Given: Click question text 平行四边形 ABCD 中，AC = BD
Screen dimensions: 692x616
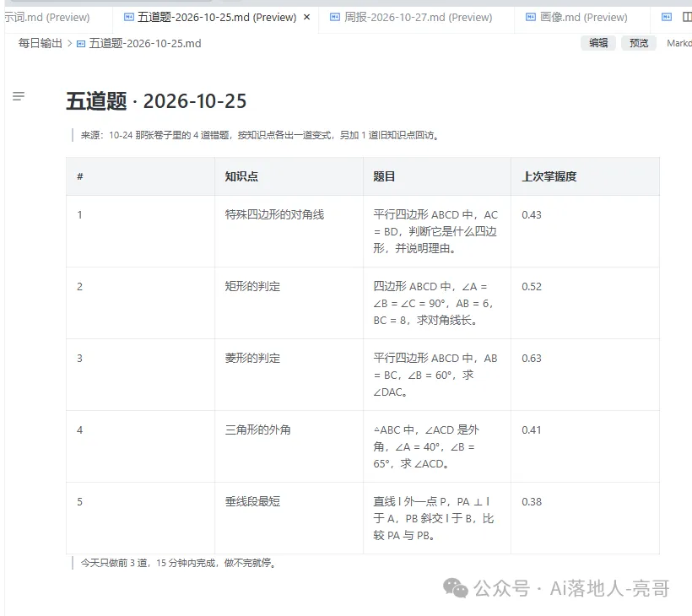Looking at the screenshot, I should pos(435,232).
